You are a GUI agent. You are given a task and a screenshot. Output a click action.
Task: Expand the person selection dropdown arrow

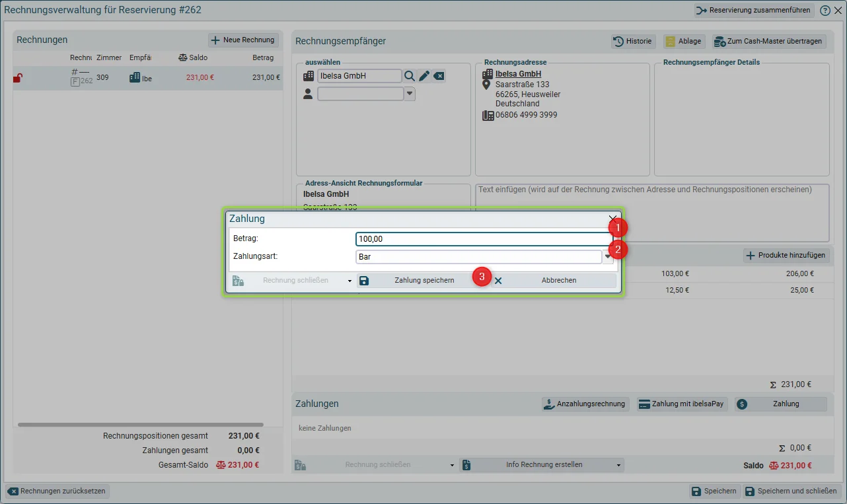[x=410, y=94]
